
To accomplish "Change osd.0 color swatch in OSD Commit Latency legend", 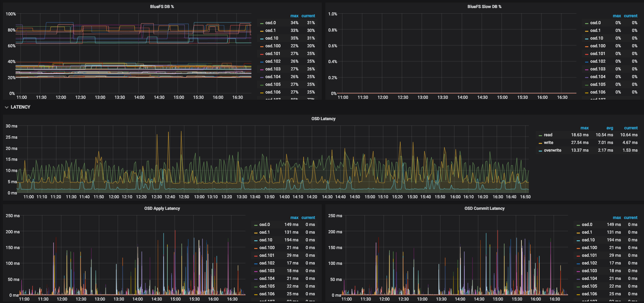I will click(x=578, y=225).
